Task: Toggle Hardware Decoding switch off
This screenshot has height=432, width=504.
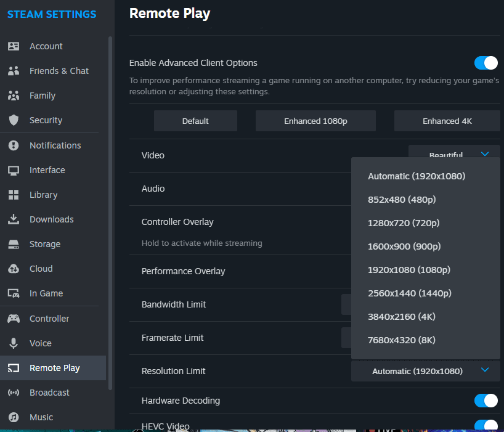Action: click(486, 401)
